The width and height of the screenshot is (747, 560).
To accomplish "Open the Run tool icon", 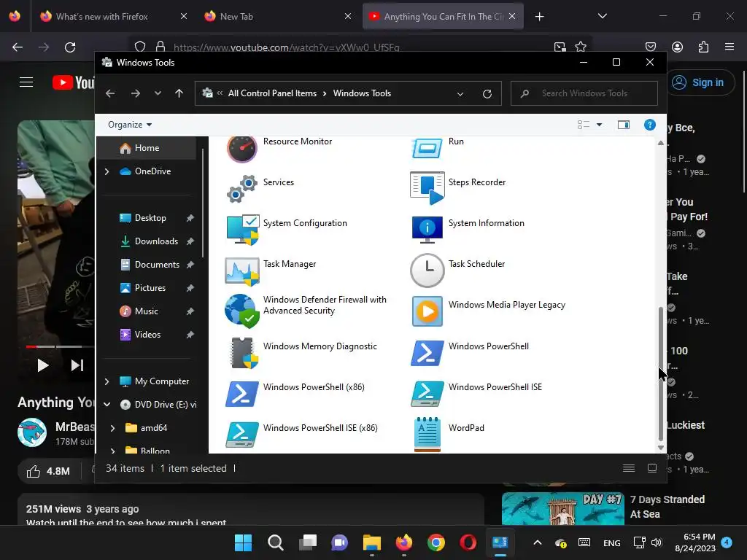I will [427, 149].
